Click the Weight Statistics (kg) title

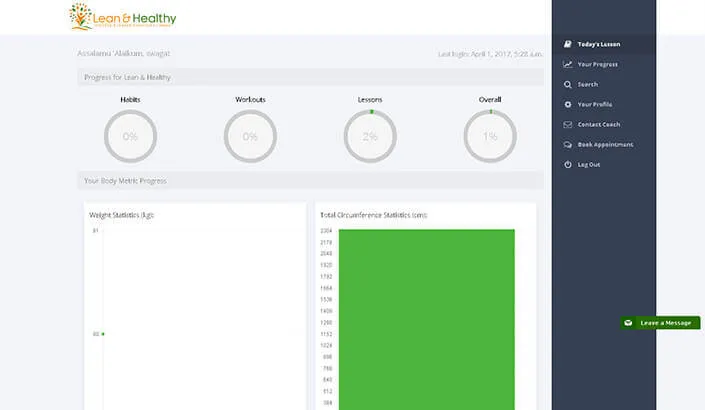[121, 215]
